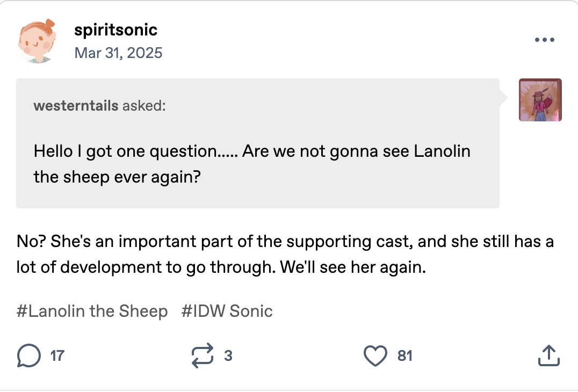Screen dimensions: 578x392
Task: Open the three-dot post options menu
Action: point(545,40)
